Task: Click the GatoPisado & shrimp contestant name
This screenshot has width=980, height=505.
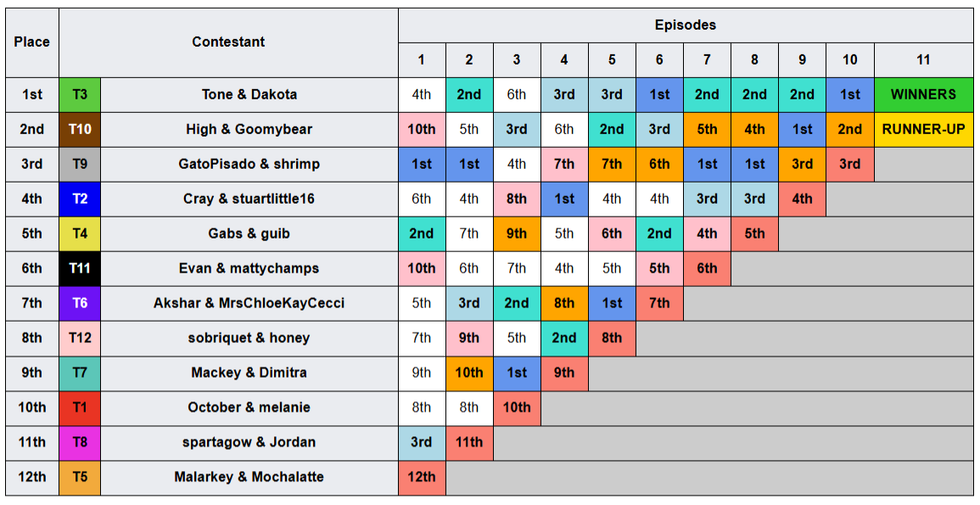Action: tap(249, 165)
